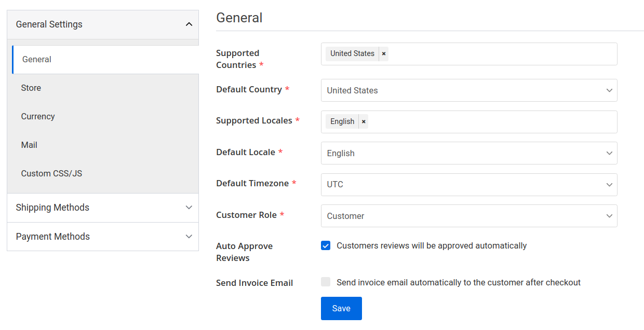Click inside the Supported Locales field
This screenshot has width=644, height=330.
click(493, 121)
